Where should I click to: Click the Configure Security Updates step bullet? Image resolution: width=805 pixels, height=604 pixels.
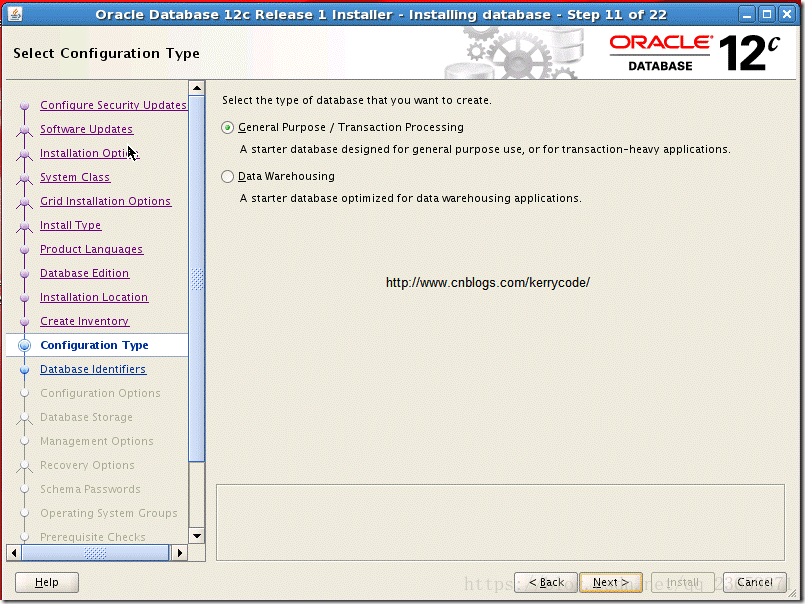tap(24, 105)
